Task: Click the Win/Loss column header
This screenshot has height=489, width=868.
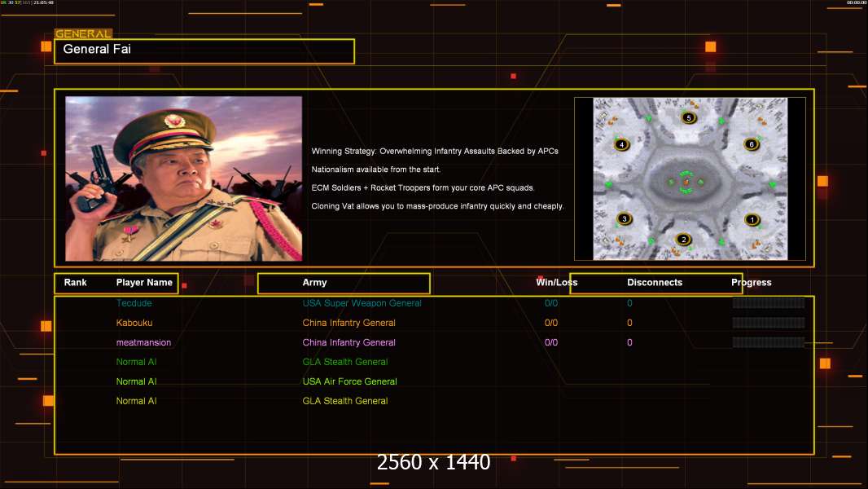Action: (x=557, y=283)
